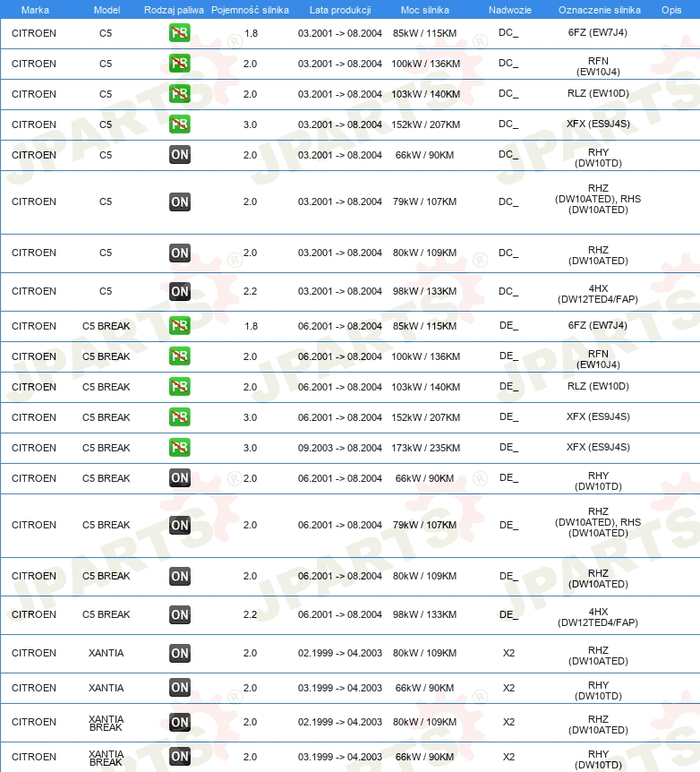Click the Moc silnika column header
The image size is (700, 772).
click(x=425, y=10)
